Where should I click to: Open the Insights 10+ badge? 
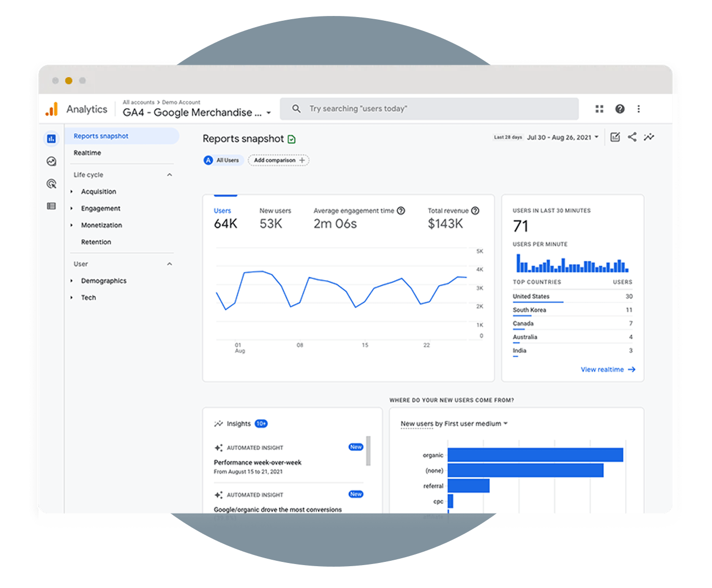261,424
